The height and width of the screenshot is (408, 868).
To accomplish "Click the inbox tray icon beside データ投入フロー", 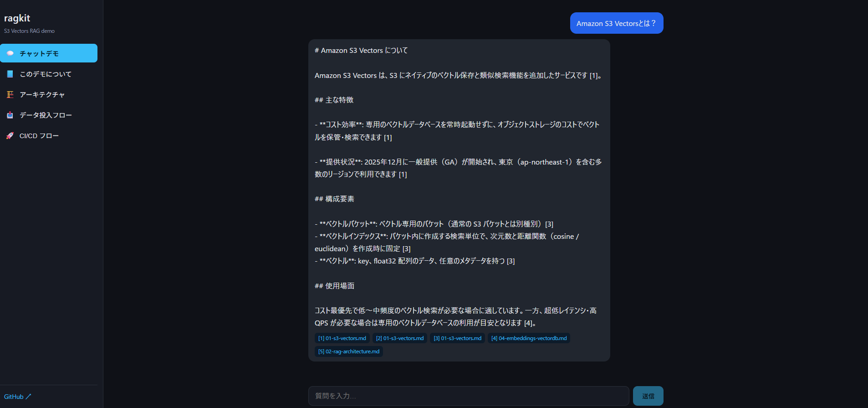I will (10, 115).
